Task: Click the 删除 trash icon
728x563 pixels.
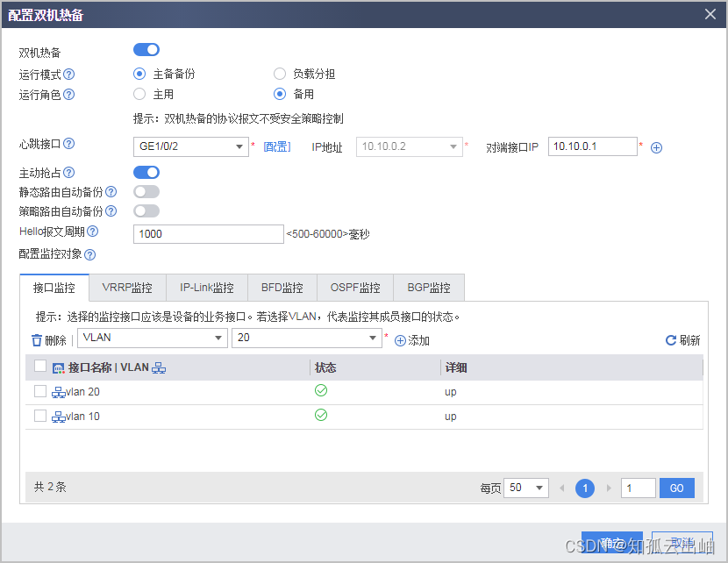Action: [37, 340]
